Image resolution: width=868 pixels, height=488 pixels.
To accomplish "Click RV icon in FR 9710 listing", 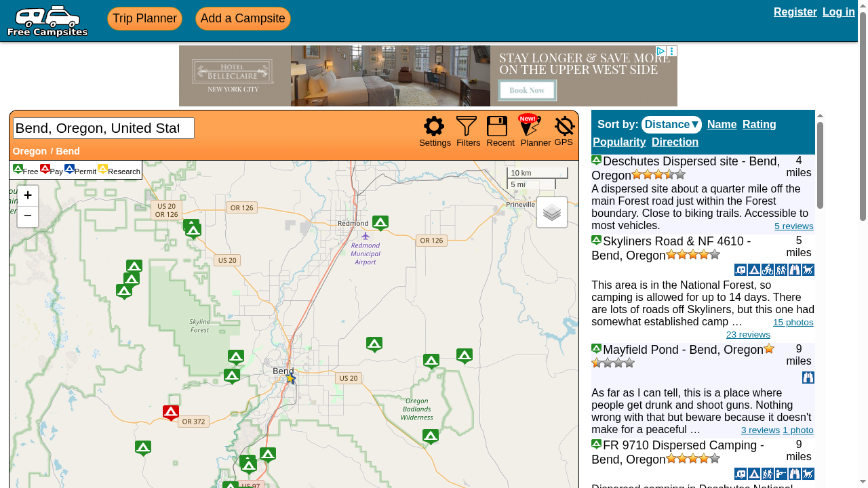I will coord(741,474).
